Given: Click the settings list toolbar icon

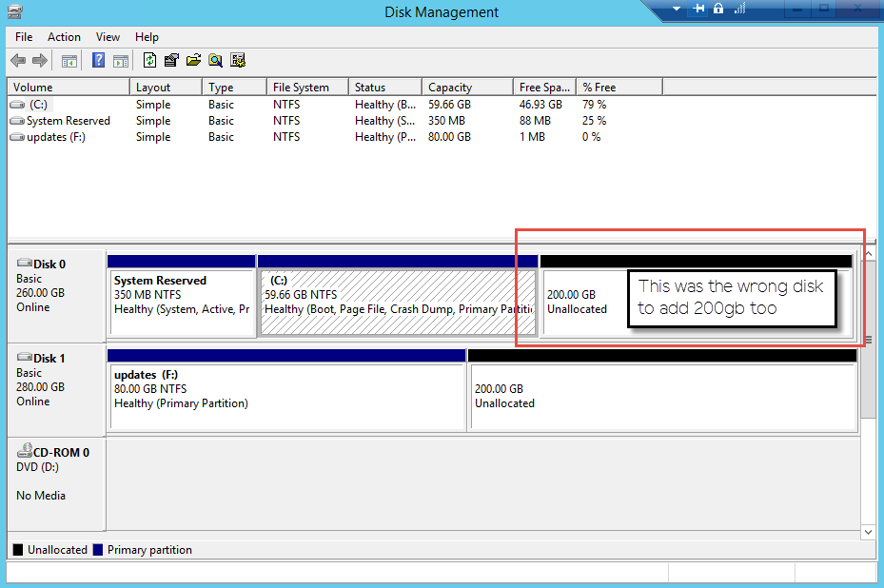Looking at the screenshot, I should pyautogui.click(x=238, y=60).
